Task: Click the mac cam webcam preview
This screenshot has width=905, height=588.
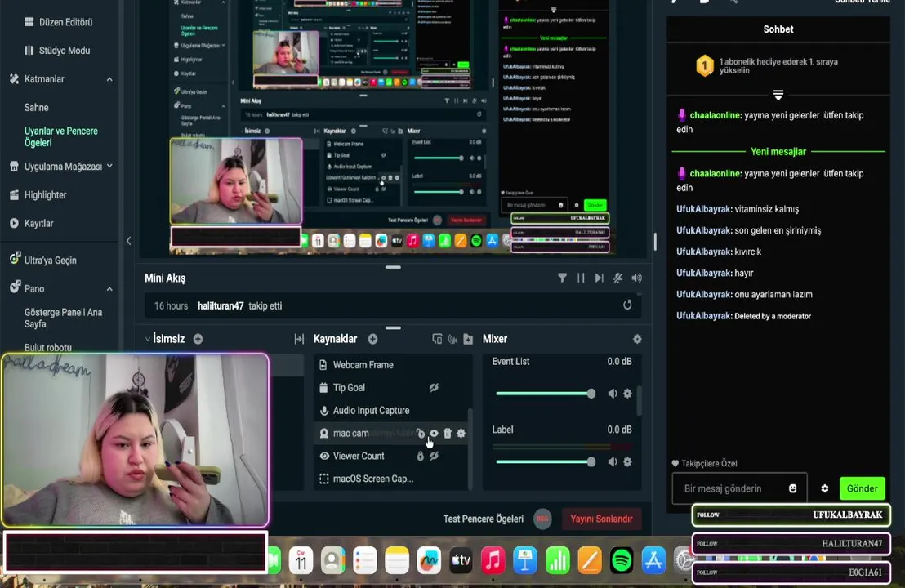Action: coord(135,439)
